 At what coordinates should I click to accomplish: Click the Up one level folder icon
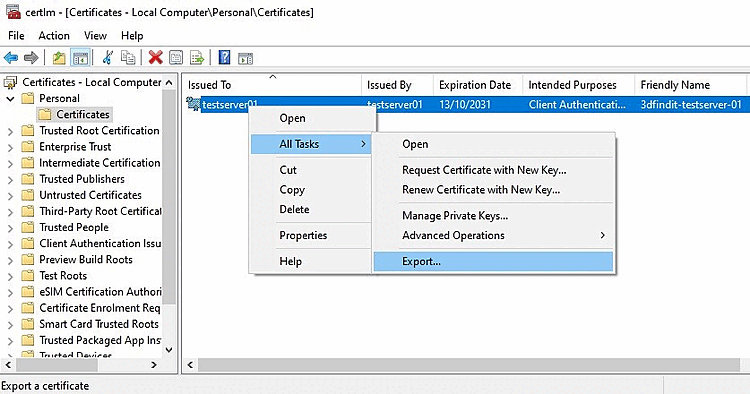coord(59,58)
